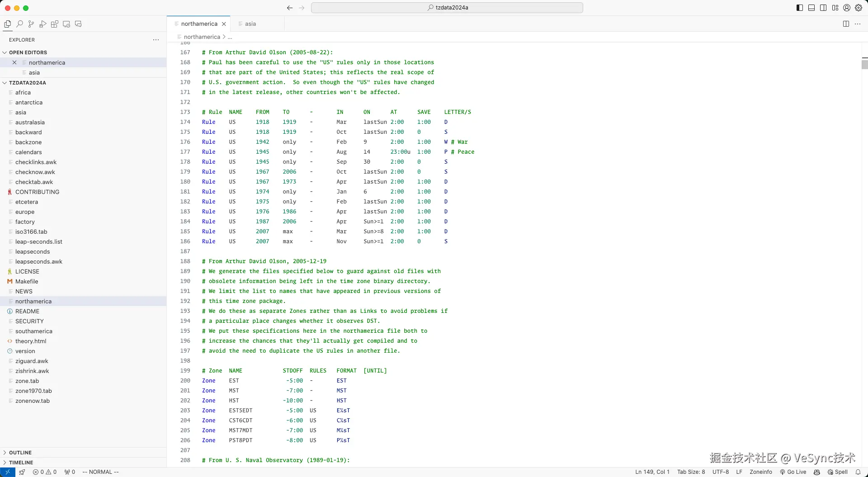Open the Extensions view
This screenshot has width=868, height=477.
pyautogui.click(x=54, y=24)
